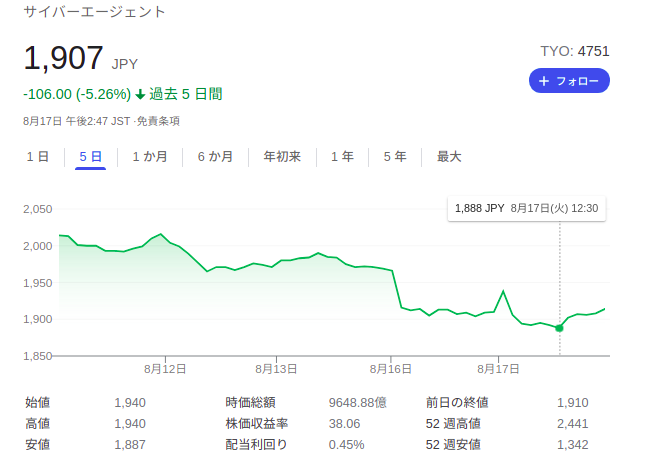The height and width of the screenshot is (466, 648).
Task: Click the 38.06 P/E value
Action: pyautogui.click(x=344, y=423)
